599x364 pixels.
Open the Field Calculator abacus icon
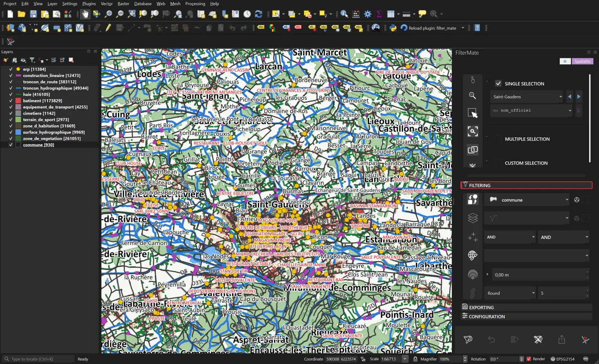tap(356, 14)
